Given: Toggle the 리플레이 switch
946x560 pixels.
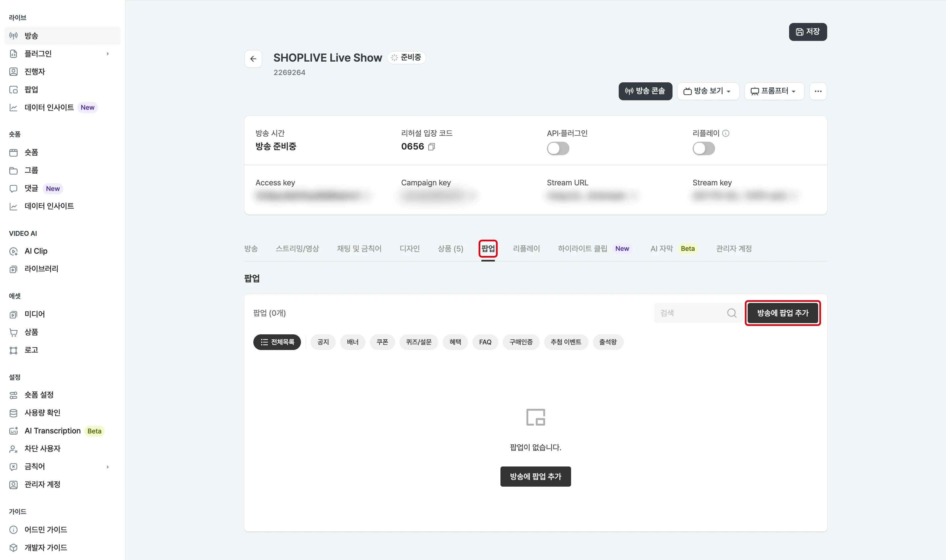Looking at the screenshot, I should [x=704, y=148].
